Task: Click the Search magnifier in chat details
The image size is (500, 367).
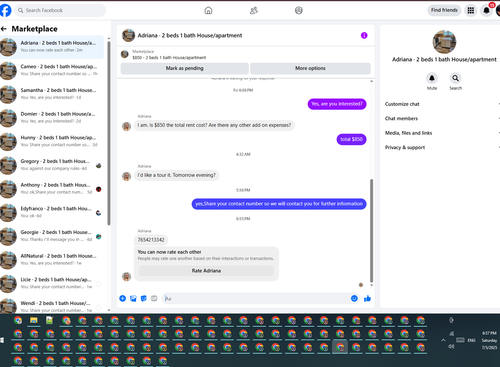Action: (455, 78)
